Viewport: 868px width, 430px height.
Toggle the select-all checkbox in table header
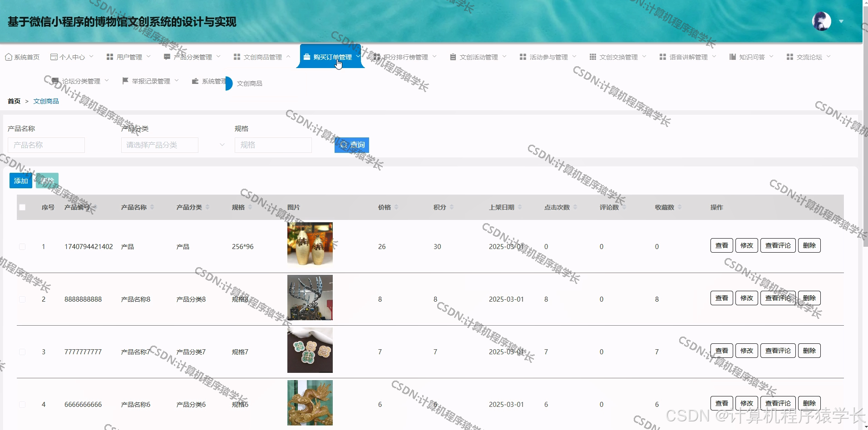click(x=22, y=207)
